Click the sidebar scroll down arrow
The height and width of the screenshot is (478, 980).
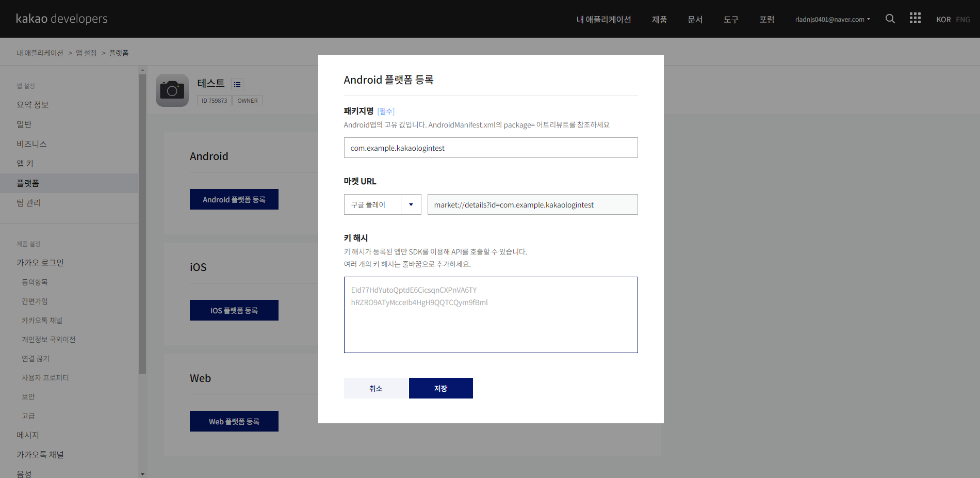point(142,474)
